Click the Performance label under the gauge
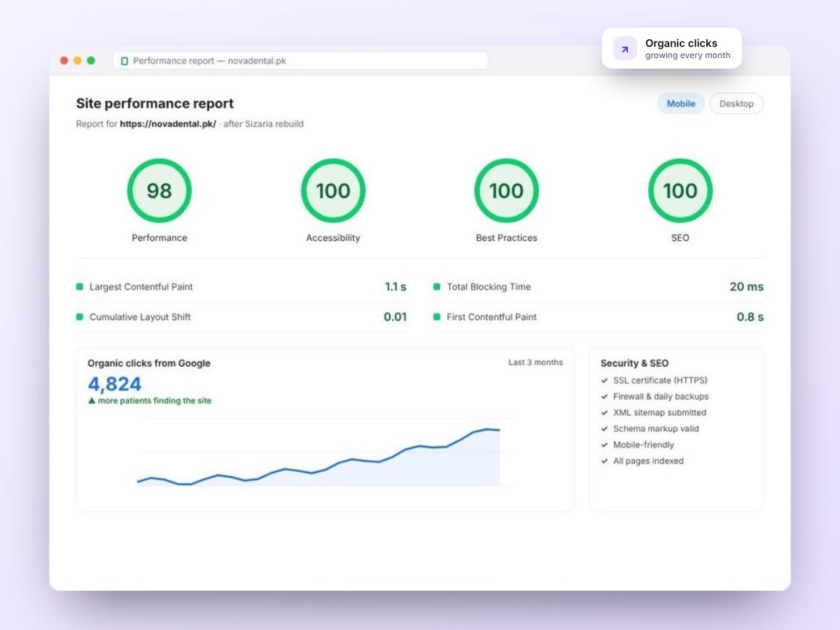 click(160, 238)
